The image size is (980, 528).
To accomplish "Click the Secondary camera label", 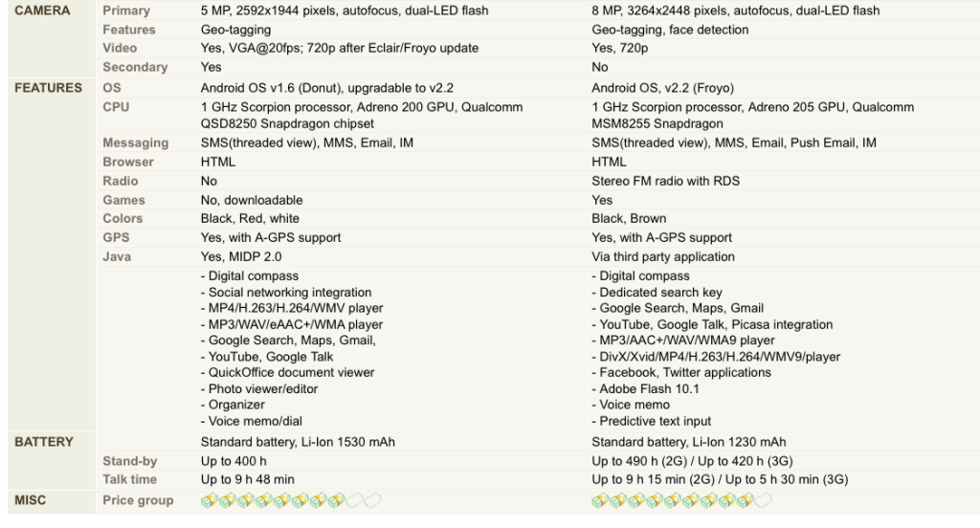I will [x=135, y=67].
